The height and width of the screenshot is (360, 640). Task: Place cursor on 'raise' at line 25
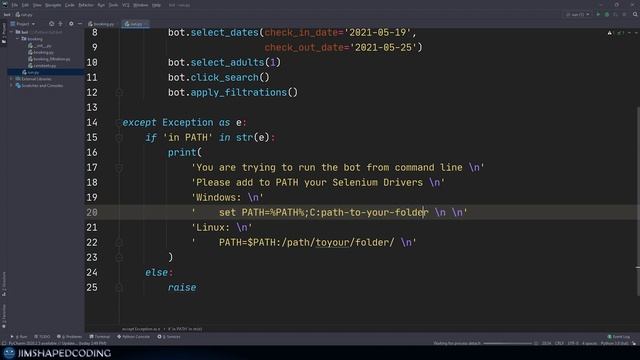[x=182, y=288]
